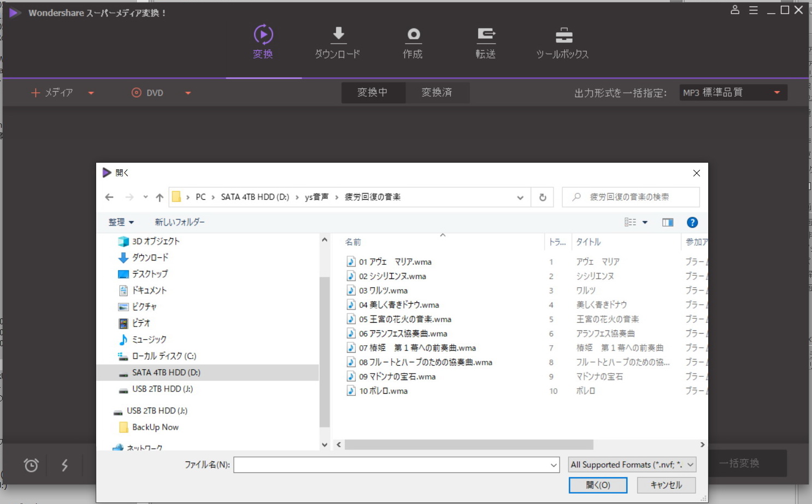Screen dimensions: 812x504
Task: Open the 作成 (Create) disc icon
Action: 413,35
